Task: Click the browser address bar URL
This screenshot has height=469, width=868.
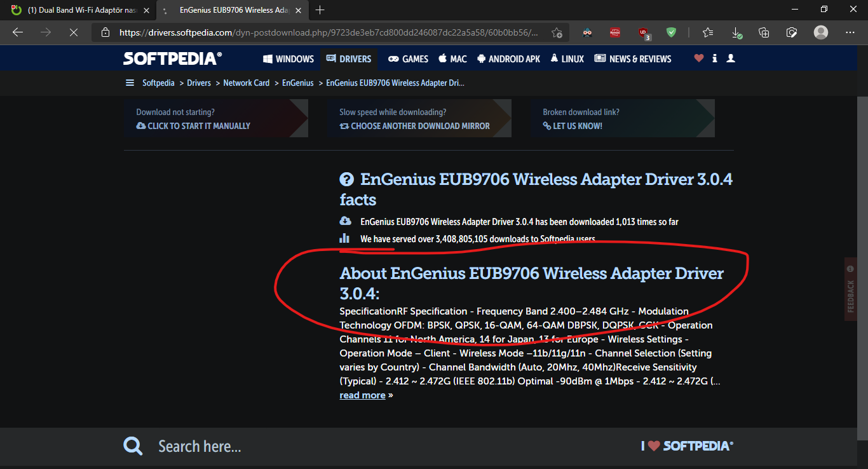Action: click(x=329, y=32)
